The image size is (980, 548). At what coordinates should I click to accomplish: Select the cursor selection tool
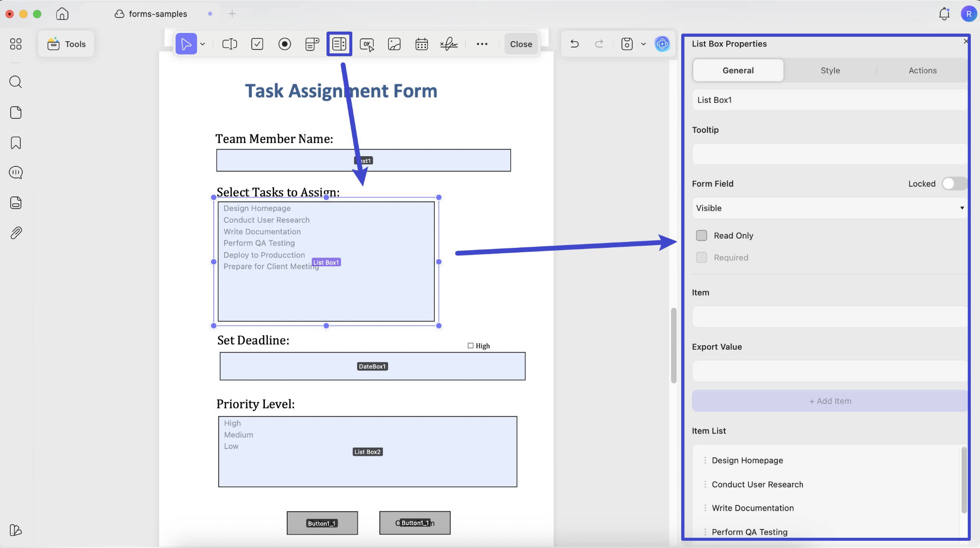click(186, 44)
